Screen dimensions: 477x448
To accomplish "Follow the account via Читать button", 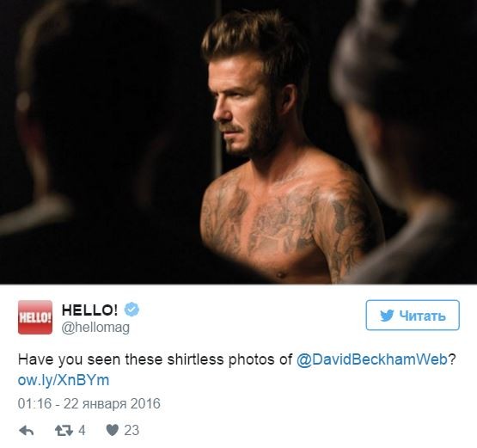I will point(413,316).
